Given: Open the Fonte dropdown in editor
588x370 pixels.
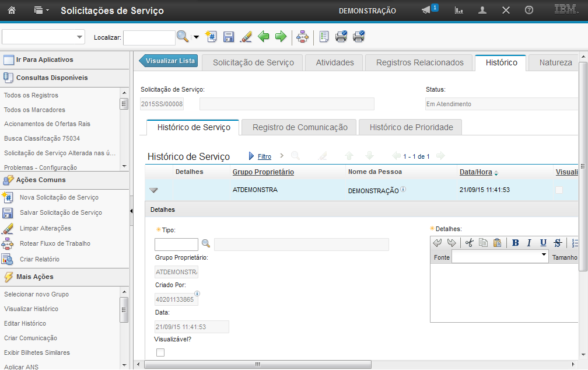Looking at the screenshot, I should [x=544, y=257].
